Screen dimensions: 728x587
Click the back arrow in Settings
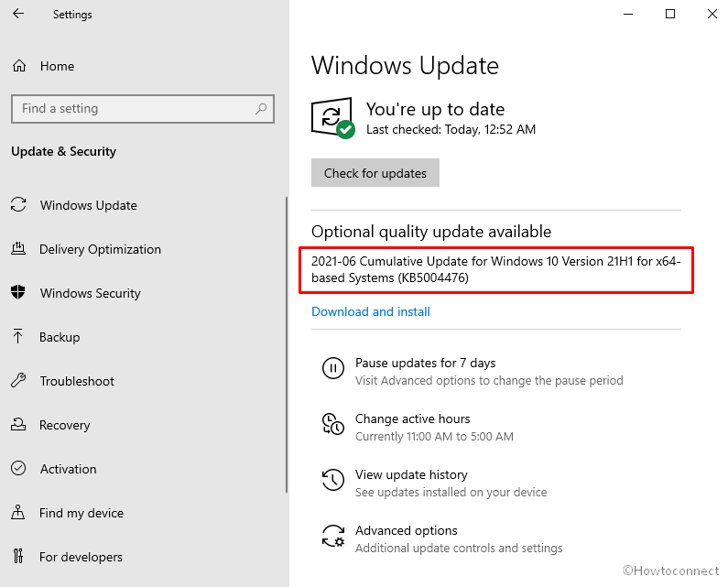click(18, 15)
